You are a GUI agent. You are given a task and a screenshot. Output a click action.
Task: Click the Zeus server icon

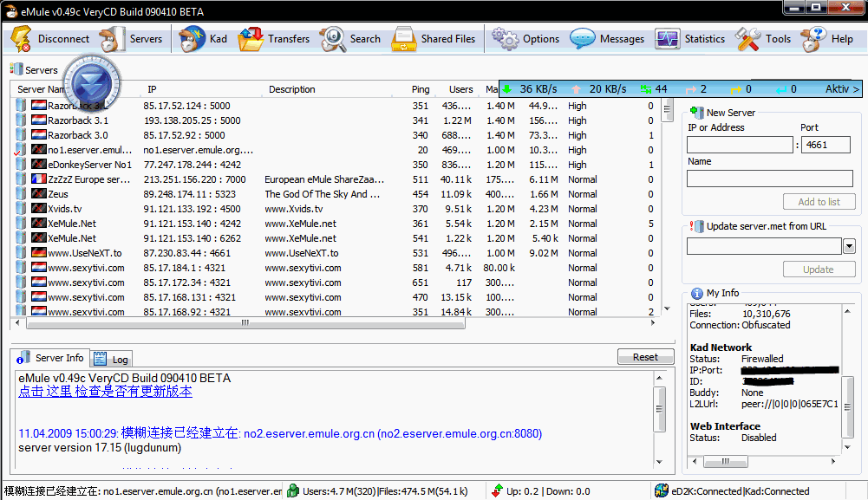tap(39, 193)
